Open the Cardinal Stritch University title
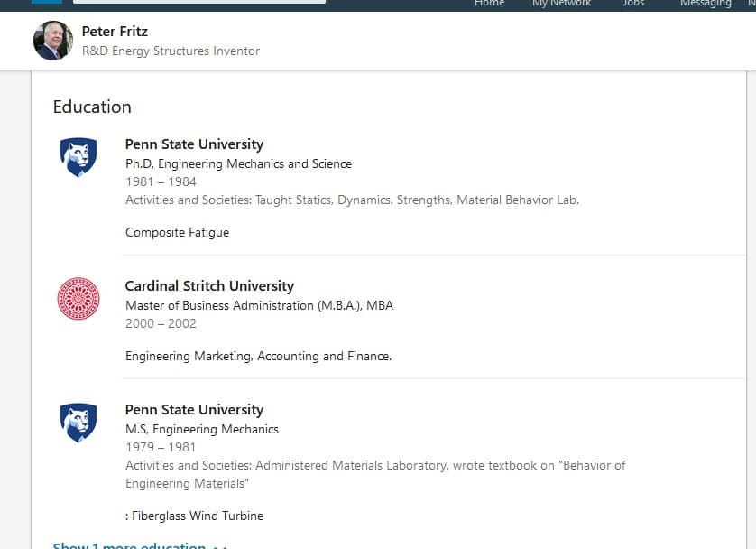 pyautogui.click(x=209, y=285)
